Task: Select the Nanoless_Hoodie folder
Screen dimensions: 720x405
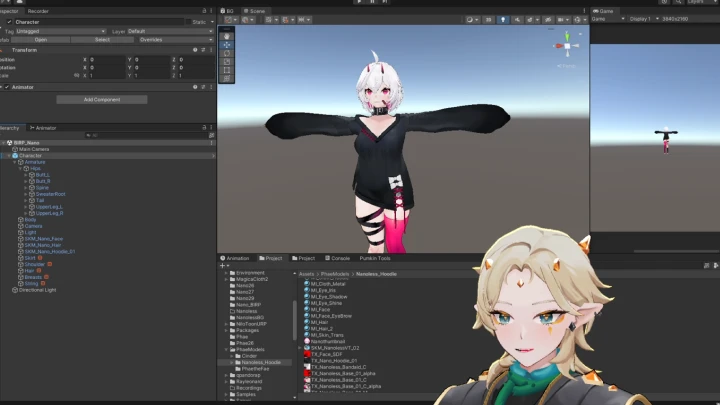Action: pos(260,362)
